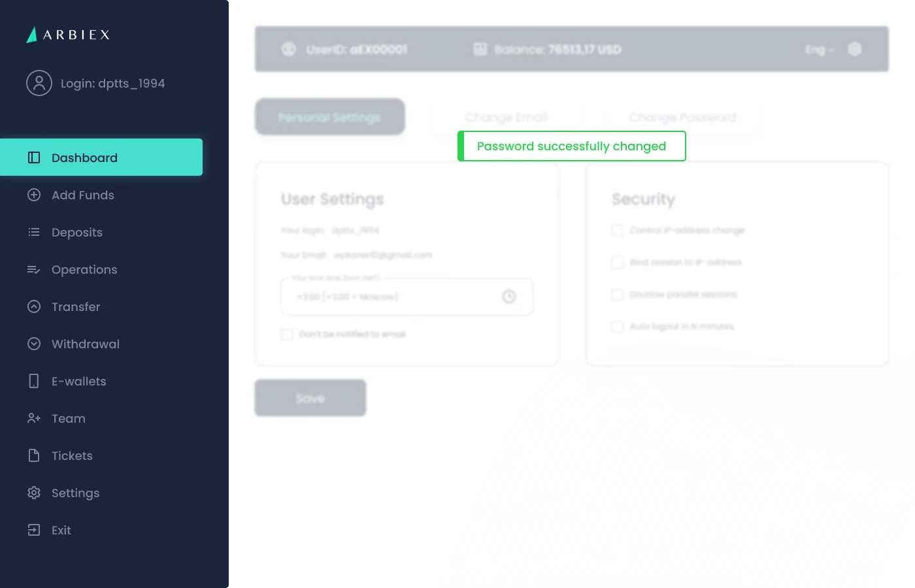Click the Save button
This screenshot has width=915, height=588.
coord(310,398)
